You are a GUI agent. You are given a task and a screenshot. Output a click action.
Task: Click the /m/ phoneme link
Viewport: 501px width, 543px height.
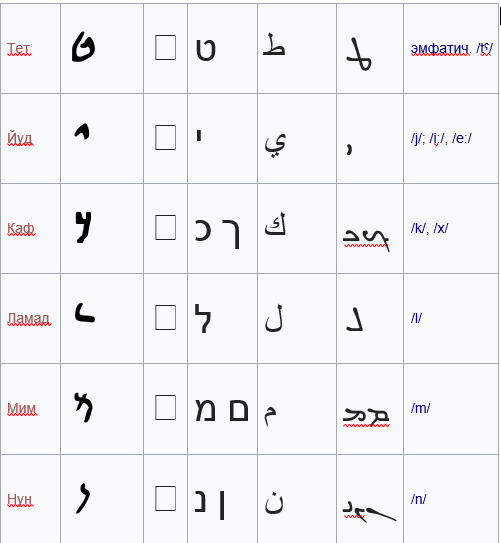420,409
